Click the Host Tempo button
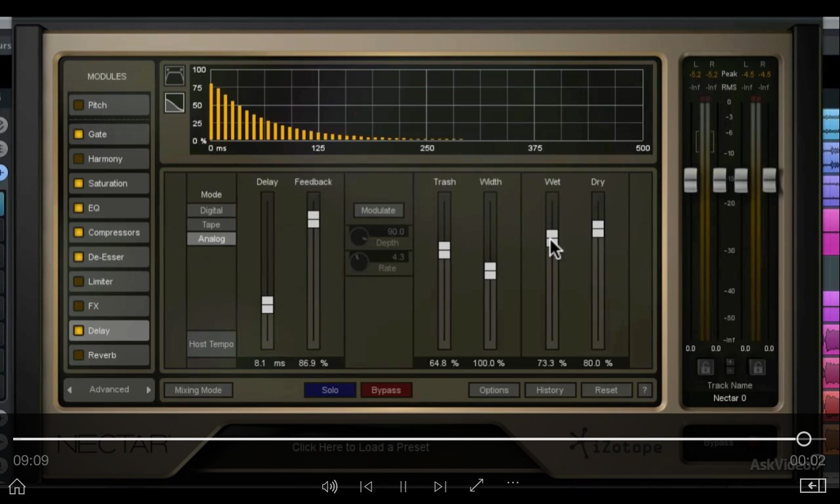840x504 pixels. click(x=211, y=344)
